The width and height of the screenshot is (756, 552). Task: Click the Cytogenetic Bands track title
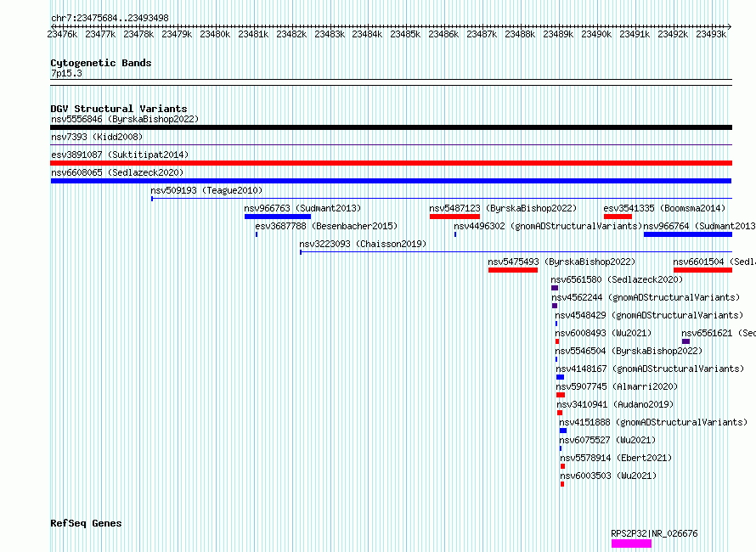tap(101, 63)
